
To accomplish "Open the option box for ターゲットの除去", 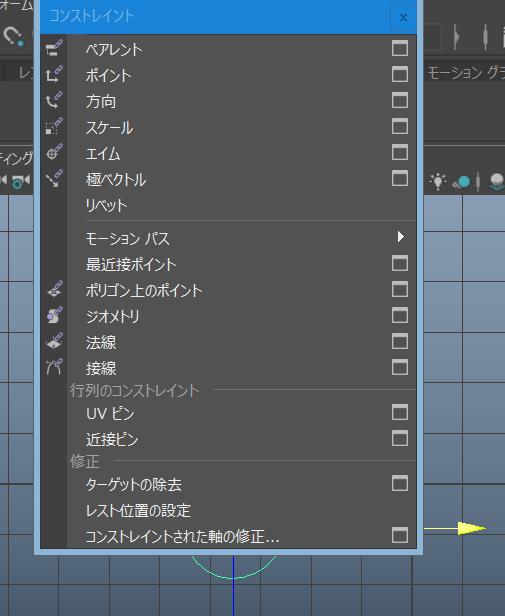I will point(400,484).
